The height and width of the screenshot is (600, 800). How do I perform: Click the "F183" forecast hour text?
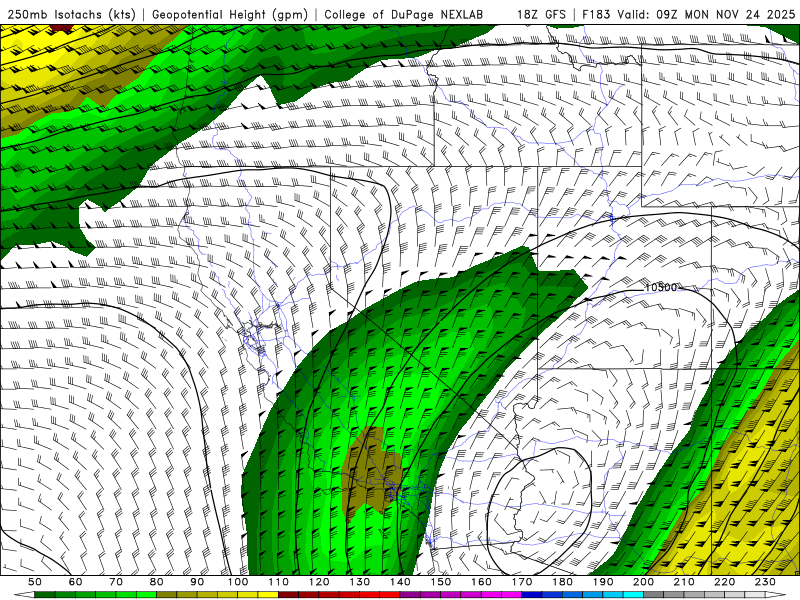(x=596, y=14)
